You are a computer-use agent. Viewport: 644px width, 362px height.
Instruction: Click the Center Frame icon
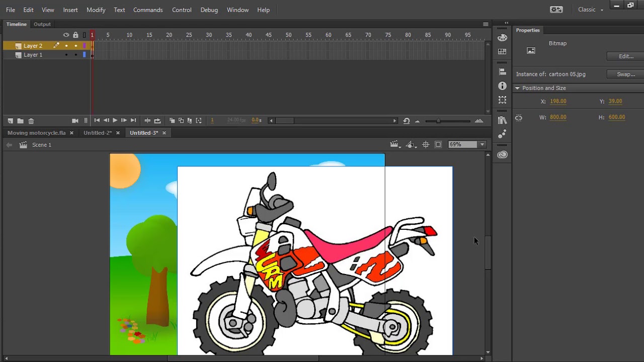(x=147, y=121)
